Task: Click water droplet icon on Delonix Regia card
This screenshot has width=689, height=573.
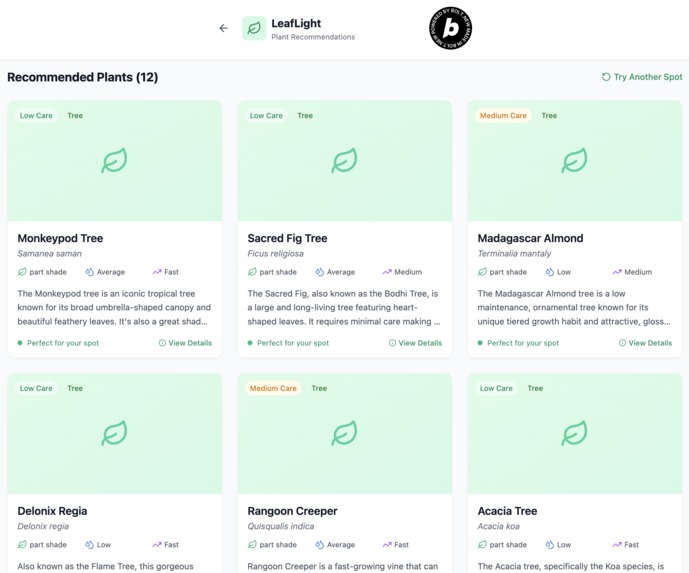Action: 90,545
